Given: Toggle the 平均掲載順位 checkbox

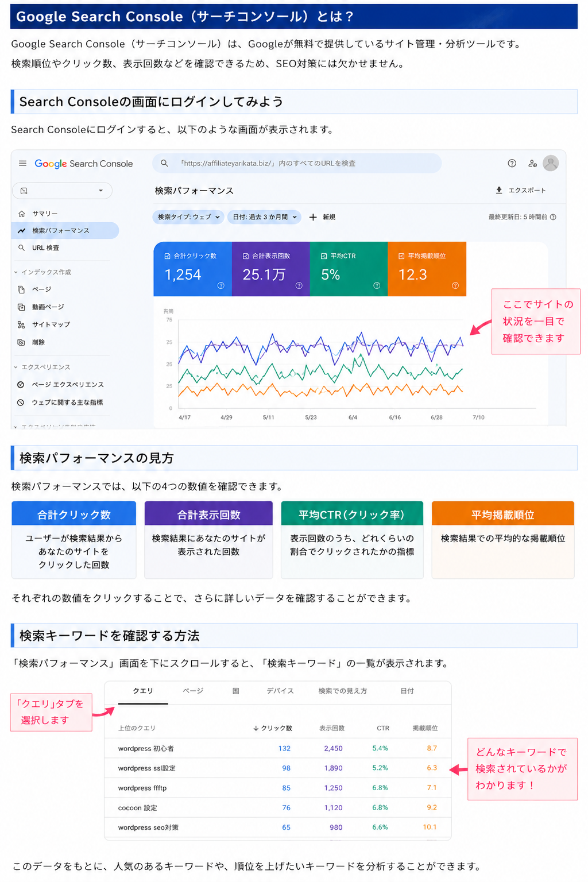Looking at the screenshot, I should (401, 256).
